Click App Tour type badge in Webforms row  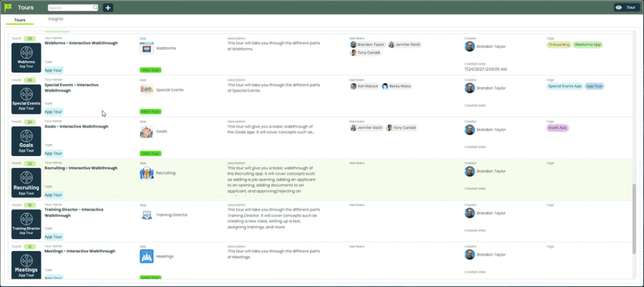54,70
